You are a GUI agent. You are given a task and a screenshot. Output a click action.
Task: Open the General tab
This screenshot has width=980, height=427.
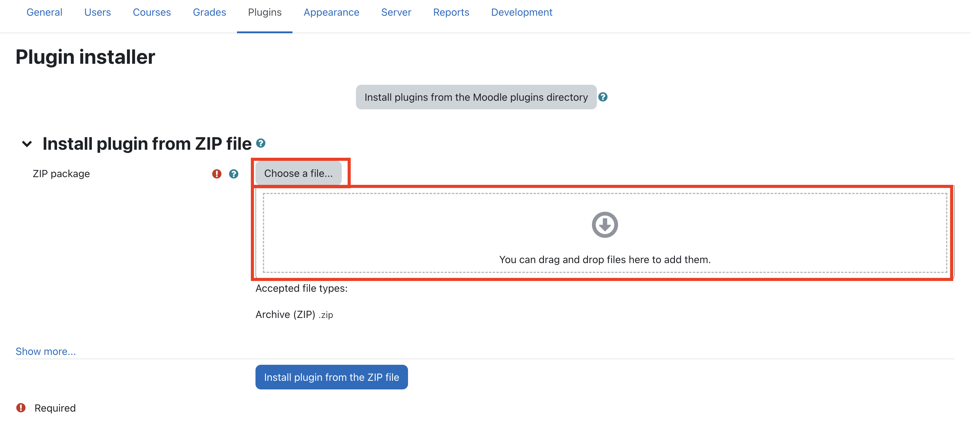click(x=44, y=12)
